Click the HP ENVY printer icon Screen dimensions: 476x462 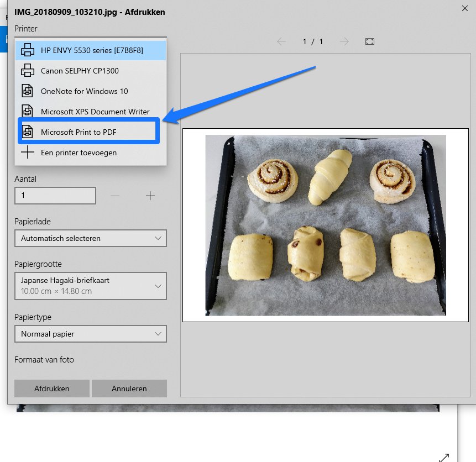(x=27, y=50)
